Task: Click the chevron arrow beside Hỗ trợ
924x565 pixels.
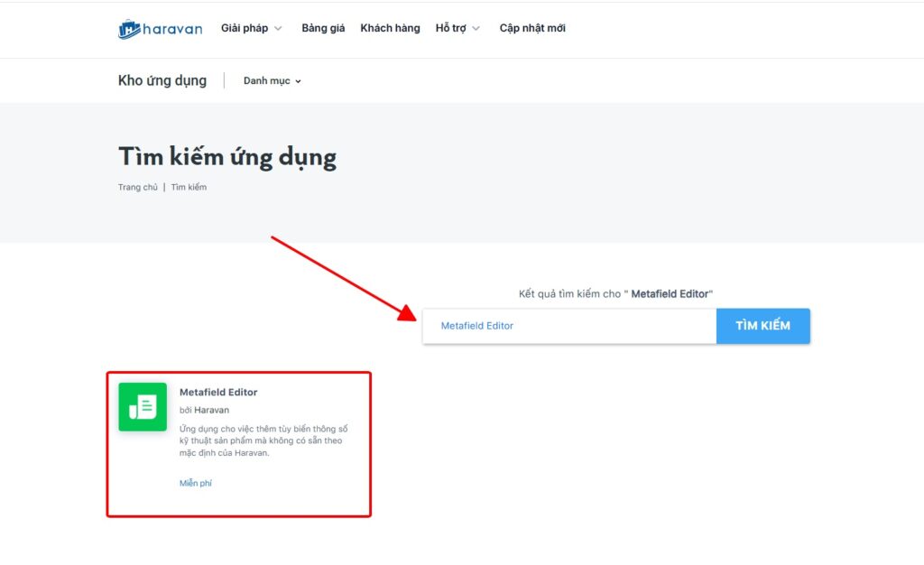Action: point(476,29)
